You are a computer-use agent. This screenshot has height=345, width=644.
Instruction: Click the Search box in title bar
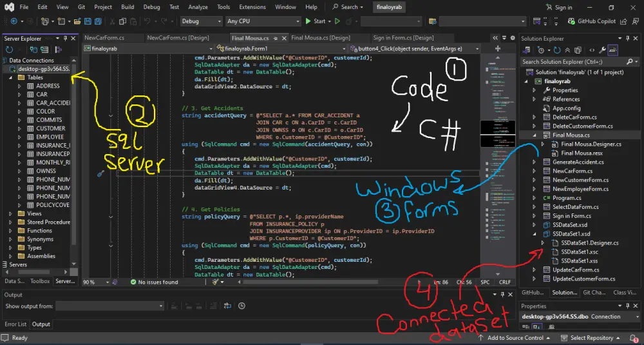pos(348,7)
